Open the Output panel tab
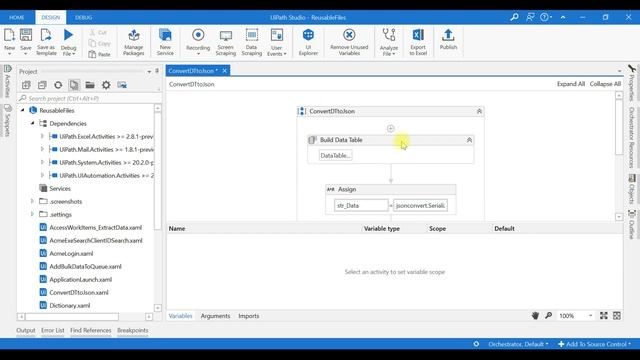 click(x=26, y=330)
